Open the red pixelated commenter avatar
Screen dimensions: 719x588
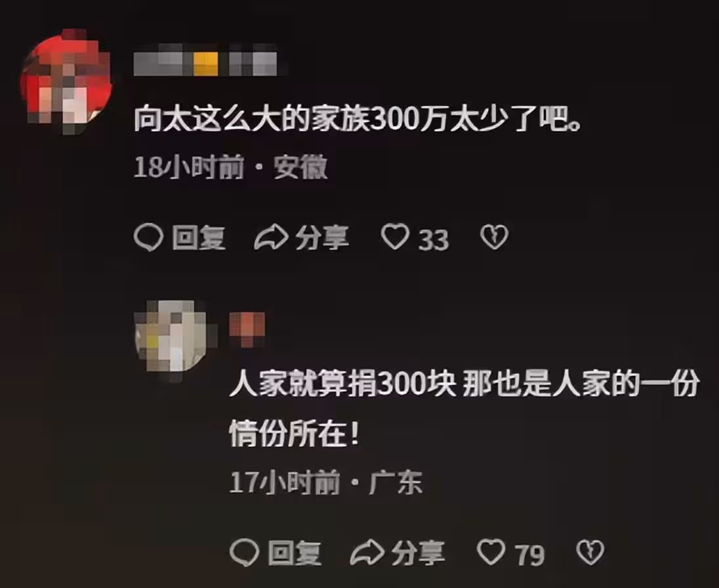(x=66, y=81)
